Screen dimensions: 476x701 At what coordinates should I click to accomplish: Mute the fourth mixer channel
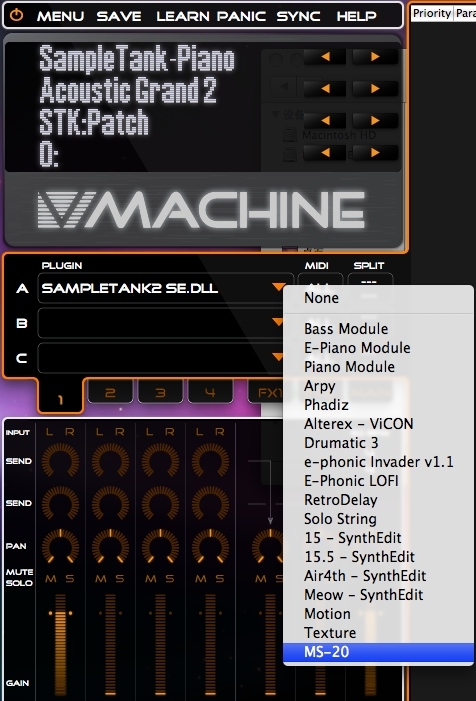click(201, 579)
